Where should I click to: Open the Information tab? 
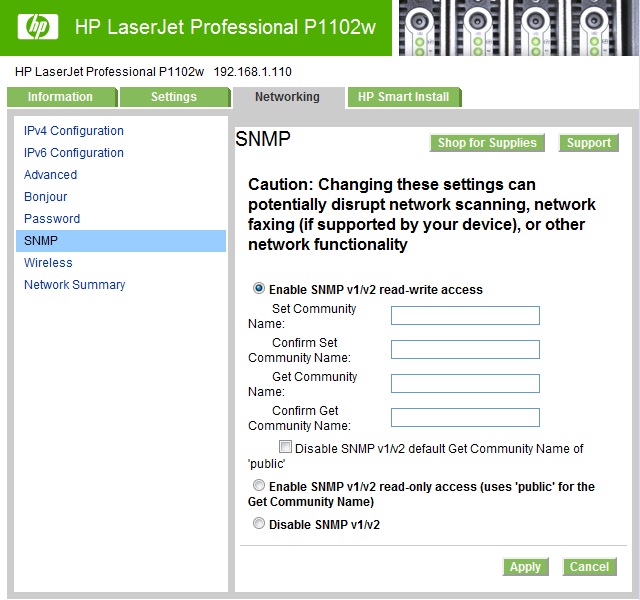click(x=62, y=97)
